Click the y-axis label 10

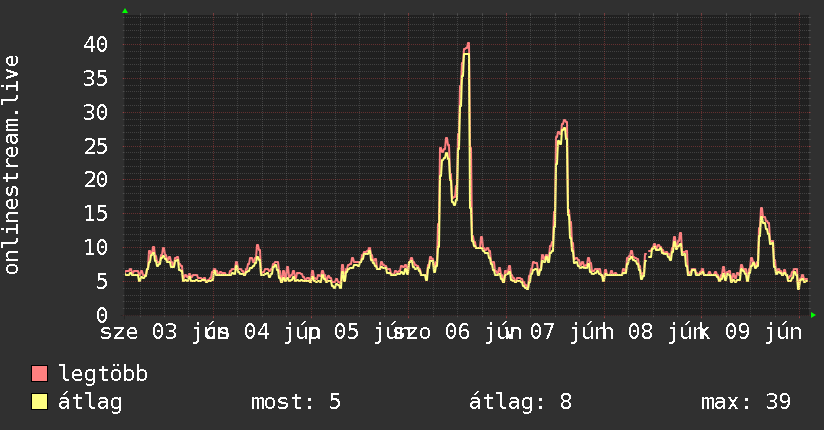[96, 248]
